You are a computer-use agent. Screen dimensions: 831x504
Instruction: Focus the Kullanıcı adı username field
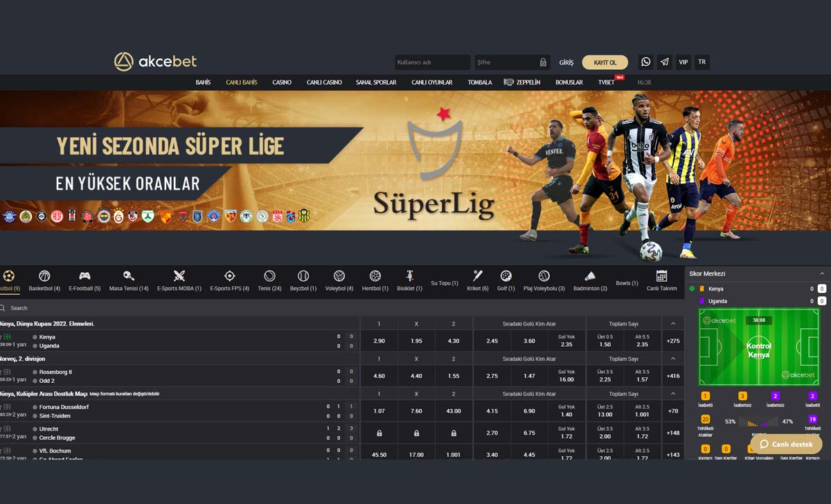[x=432, y=62]
